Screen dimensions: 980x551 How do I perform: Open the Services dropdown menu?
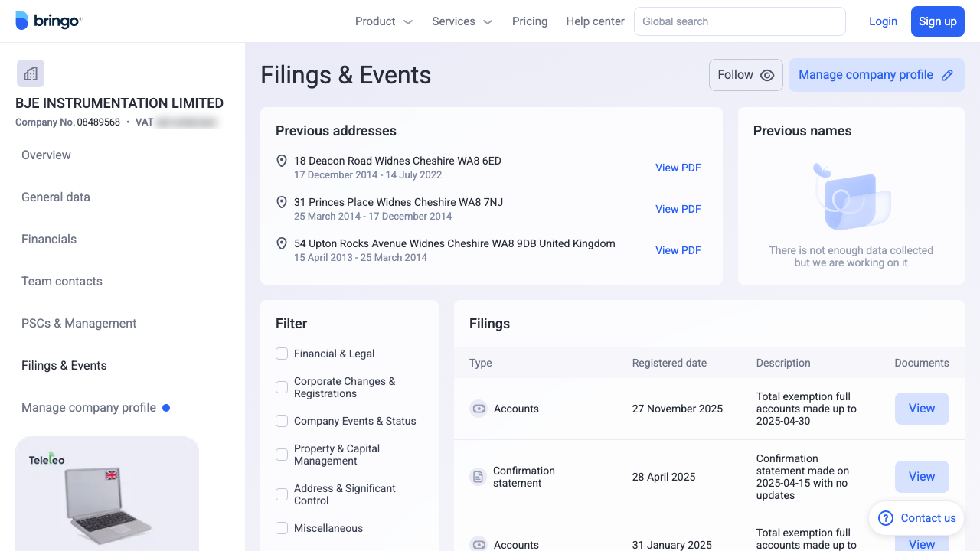pyautogui.click(x=462, y=21)
